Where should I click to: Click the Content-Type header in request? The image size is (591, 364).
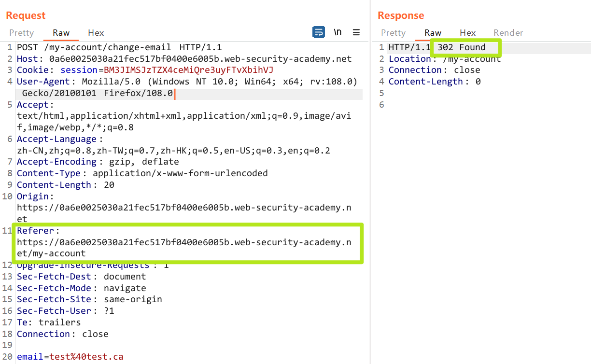point(50,173)
